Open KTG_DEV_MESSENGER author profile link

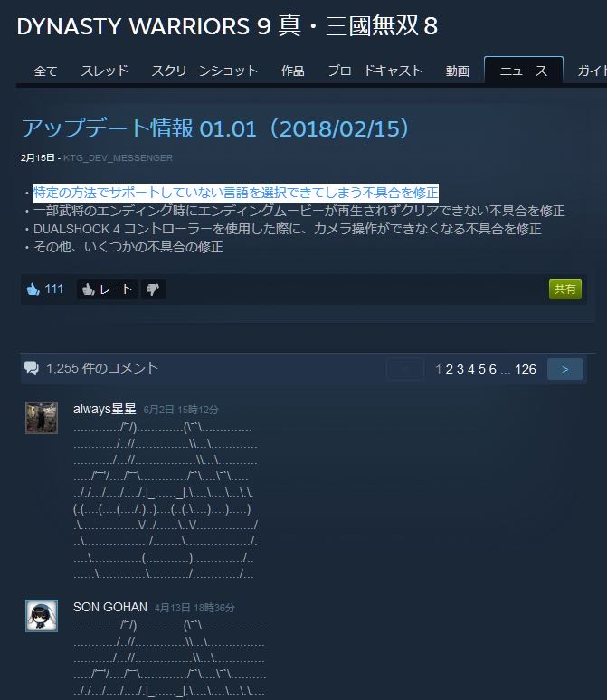point(118,157)
